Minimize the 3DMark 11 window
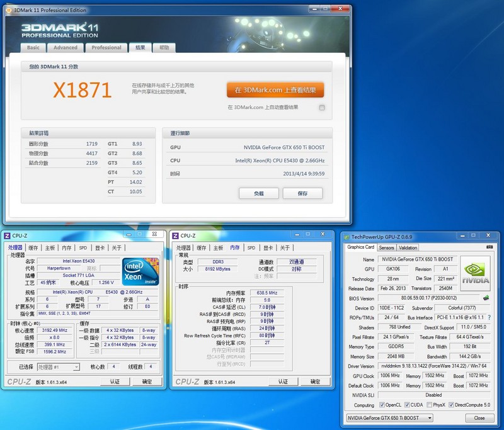The height and width of the screenshot is (430, 504). pyautogui.click(x=314, y=9)
